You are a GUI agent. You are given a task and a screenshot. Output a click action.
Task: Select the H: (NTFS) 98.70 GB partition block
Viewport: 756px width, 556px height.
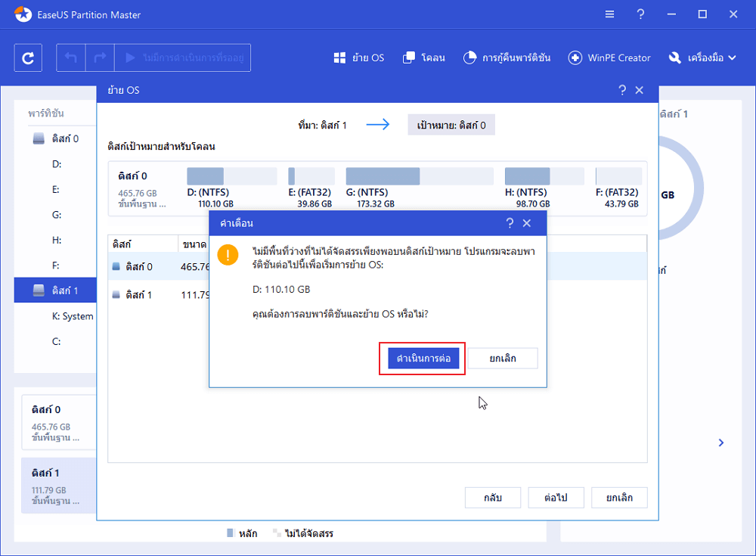click(544, 188)
